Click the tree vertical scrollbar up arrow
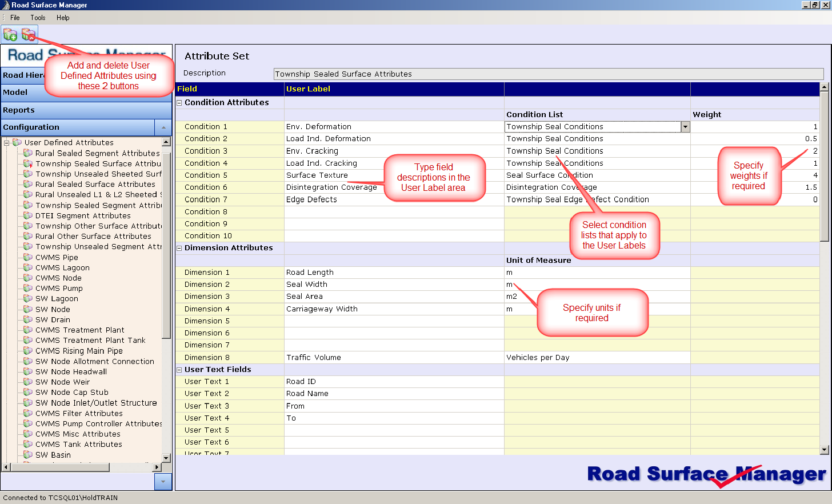832x504 pixels. tap(166, 142)
